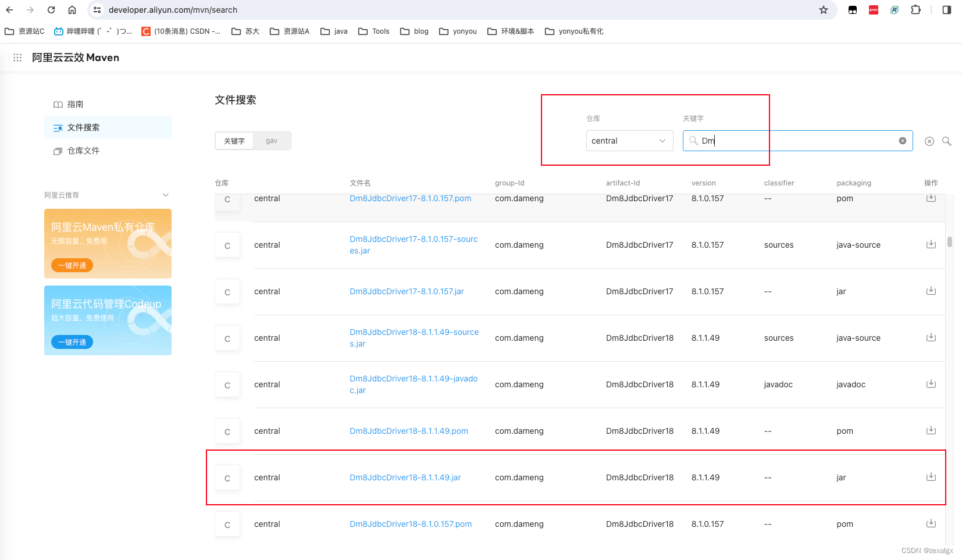Go back using the browser back arrow
962x560 pixels.
(x=10, y=10)
